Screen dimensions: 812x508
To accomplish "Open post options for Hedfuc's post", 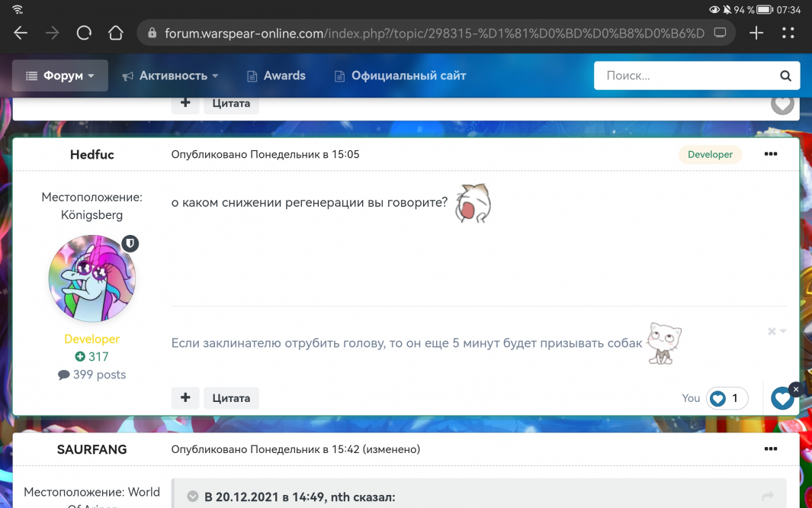I will 771,154.
